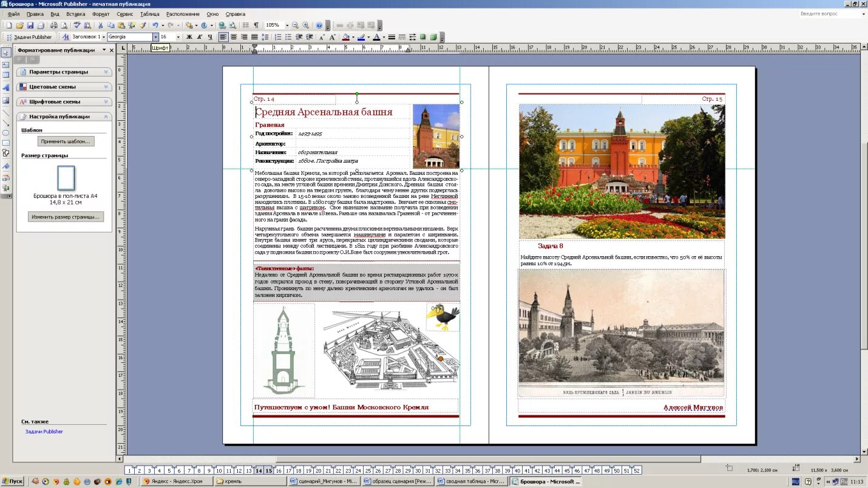Screen dimensions: 868x488
Task: Open the style dropdown showing Заголовок 1
Action: point(104,37)
